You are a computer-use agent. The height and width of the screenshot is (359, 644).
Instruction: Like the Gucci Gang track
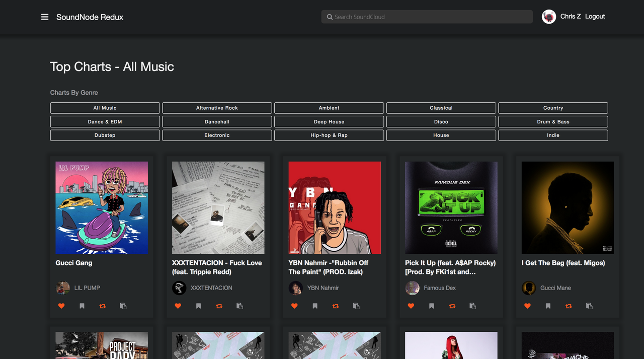pyautogui.click(x=61, y=306)
